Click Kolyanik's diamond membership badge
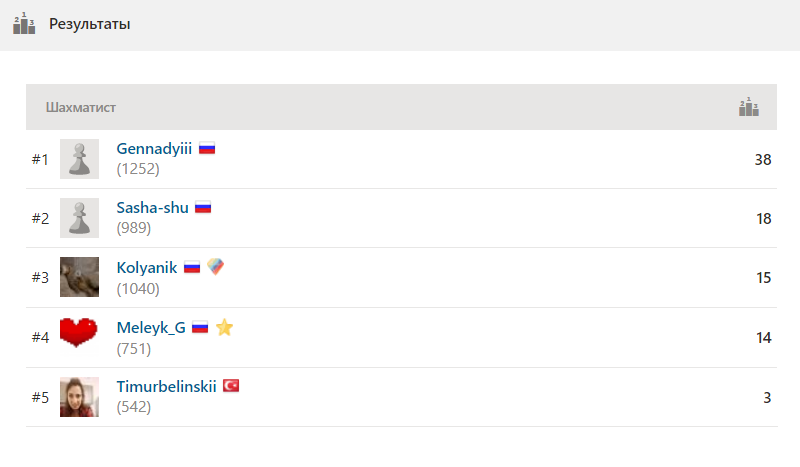 click(215, 266)
